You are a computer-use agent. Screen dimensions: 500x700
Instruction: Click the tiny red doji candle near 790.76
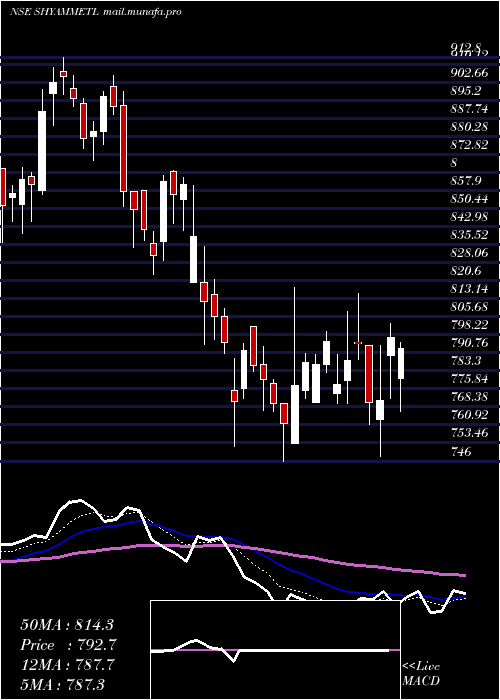358,343
